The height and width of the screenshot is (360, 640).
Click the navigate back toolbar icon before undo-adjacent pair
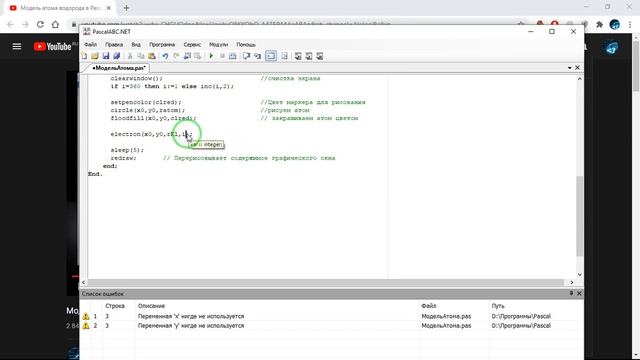(x=187, y=56)
